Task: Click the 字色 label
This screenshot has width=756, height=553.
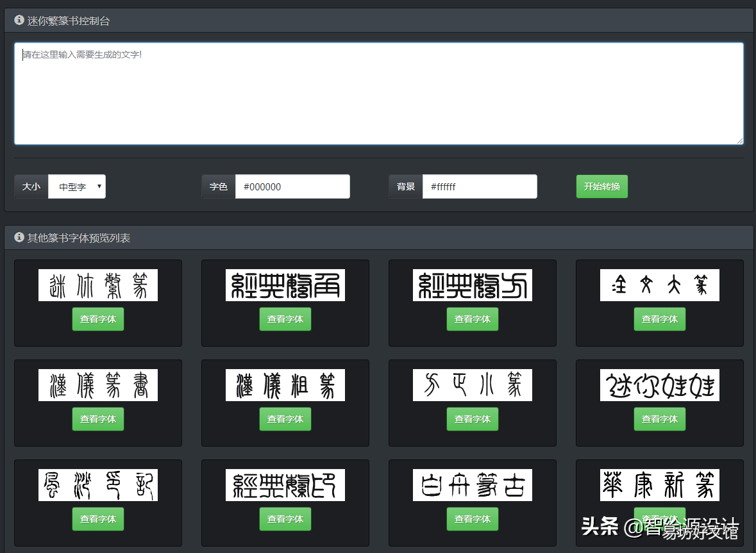Action: (219, 186)
